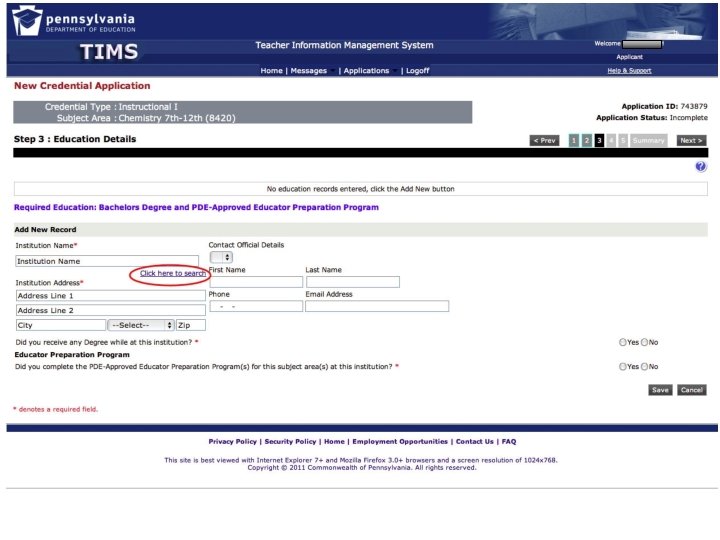Click the '* denotes a required field.' note
This screenshot has height=540, width=720.
[x=56, y=409]
